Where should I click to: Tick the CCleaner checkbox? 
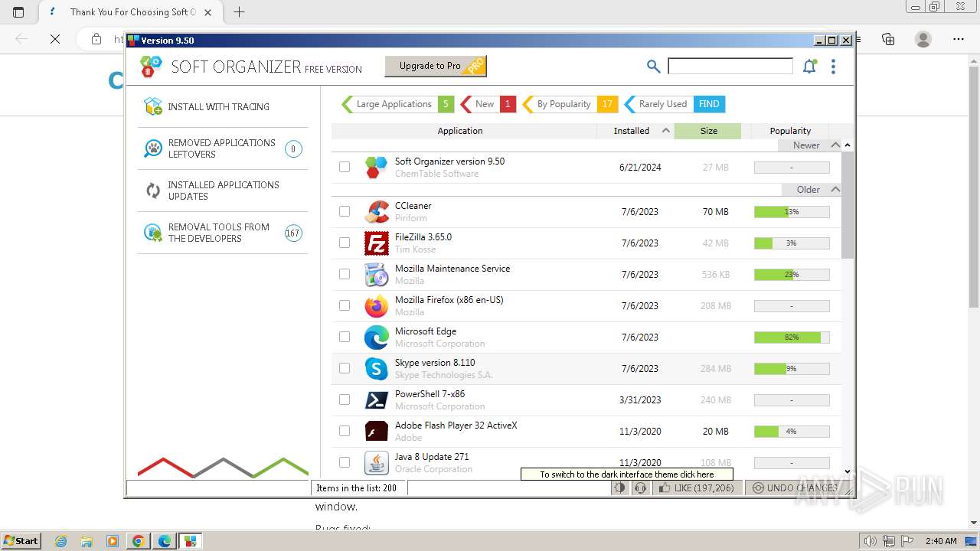[345, 211]
